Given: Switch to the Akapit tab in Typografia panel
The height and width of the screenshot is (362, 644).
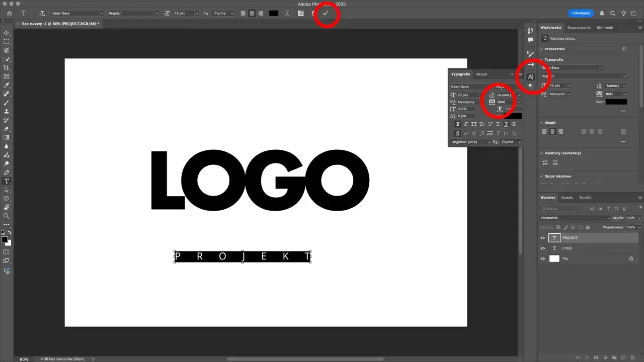Looking at the screenshot, I should 481,74.
